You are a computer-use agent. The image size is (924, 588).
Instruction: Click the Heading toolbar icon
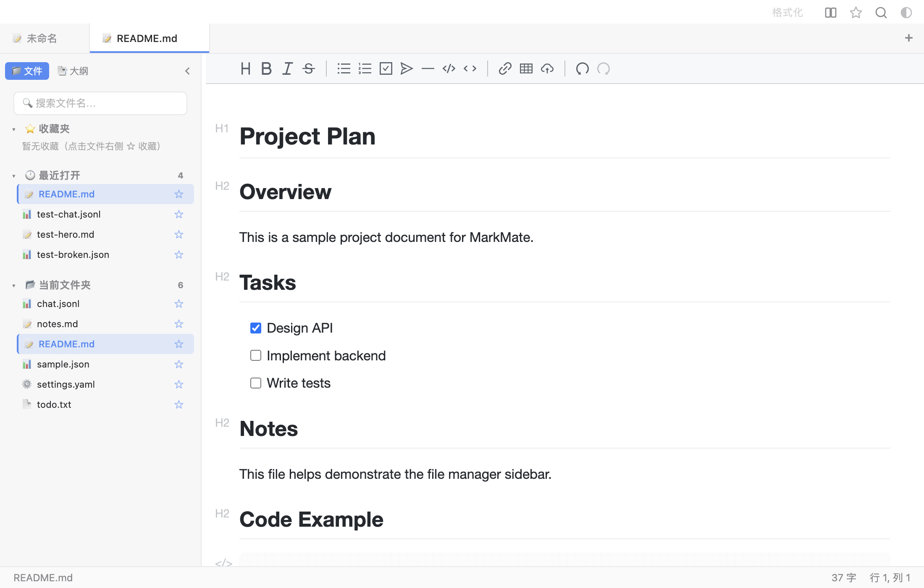pyautogui.click(x=246, y=68)
